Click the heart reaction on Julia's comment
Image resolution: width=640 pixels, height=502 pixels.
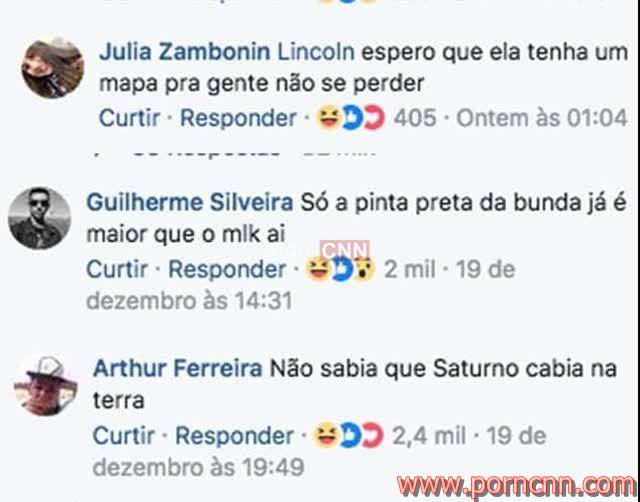[374, 118]
